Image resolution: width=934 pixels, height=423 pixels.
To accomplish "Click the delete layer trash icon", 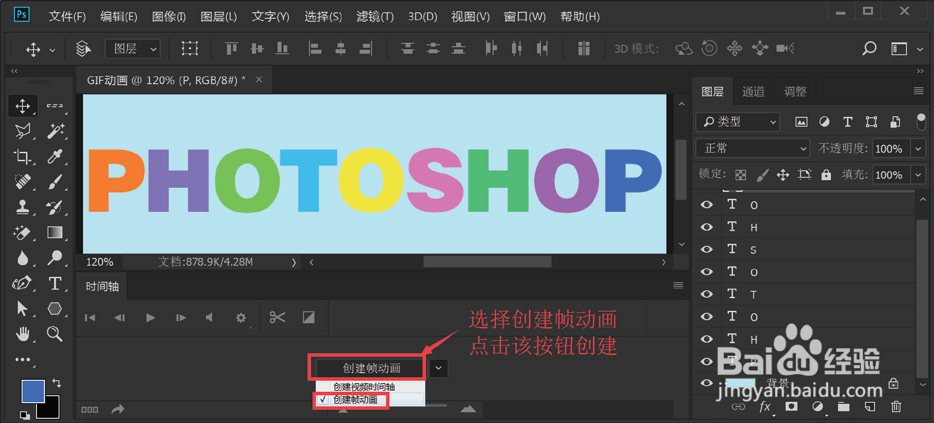I will pos(896,407).
